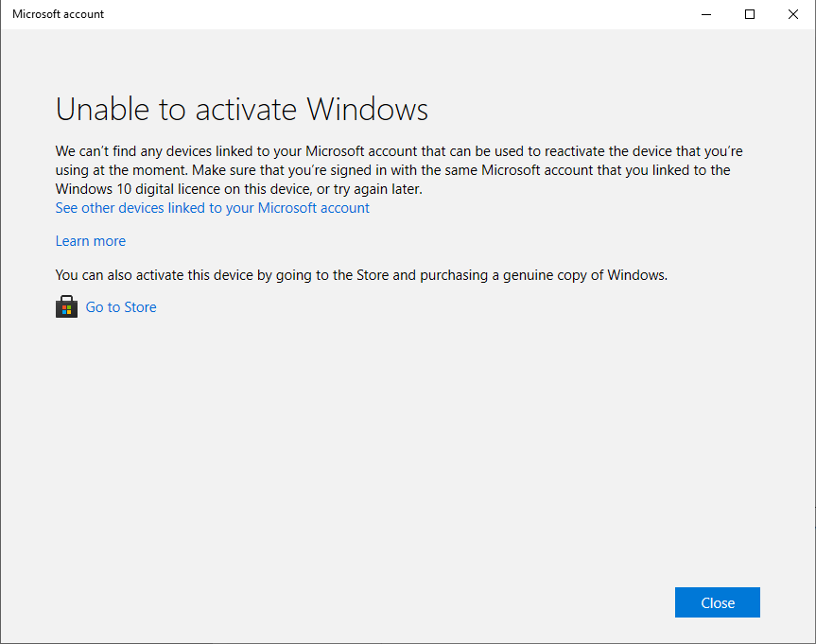Image resolution: width=816 pixels, height=644 pixels.
Task: Minimize the Microsoft account window
Action: (706, 14)
